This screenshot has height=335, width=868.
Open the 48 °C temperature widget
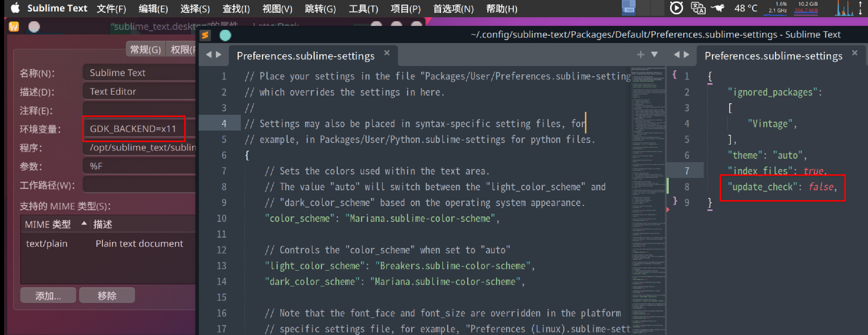pyautogui.click(x=746, y=8)
